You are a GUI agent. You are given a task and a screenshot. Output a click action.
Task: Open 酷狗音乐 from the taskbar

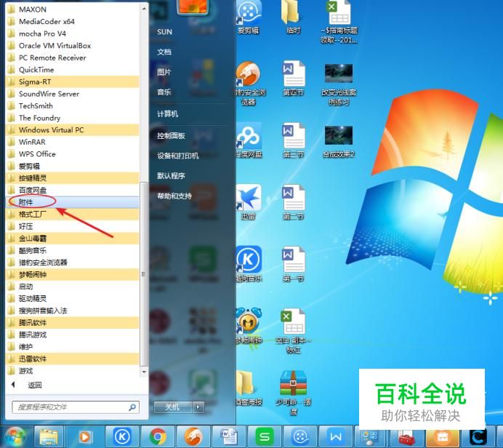point(122,437)
